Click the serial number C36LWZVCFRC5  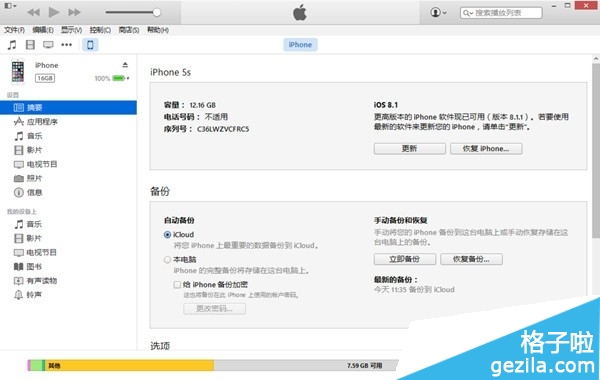223,129
